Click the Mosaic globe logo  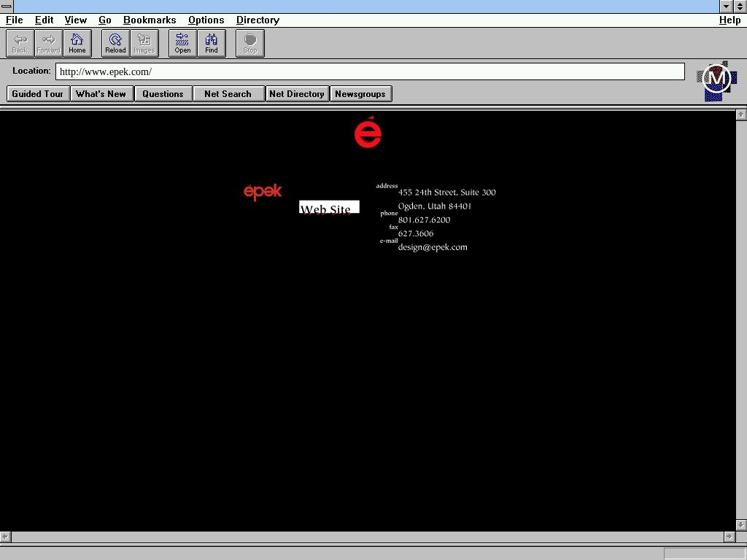click(x=716, y=79)
